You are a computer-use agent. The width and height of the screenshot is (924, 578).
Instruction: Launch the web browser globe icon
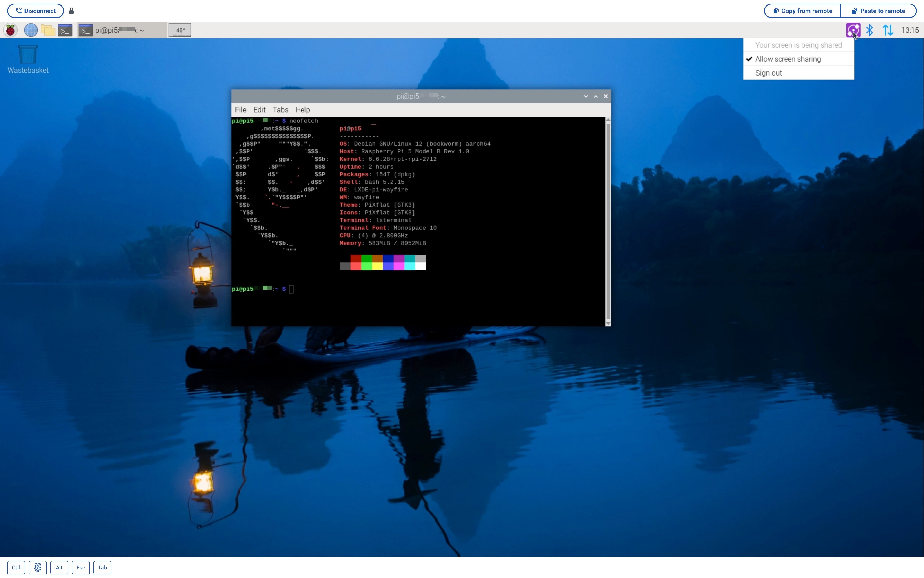point(31,30)
